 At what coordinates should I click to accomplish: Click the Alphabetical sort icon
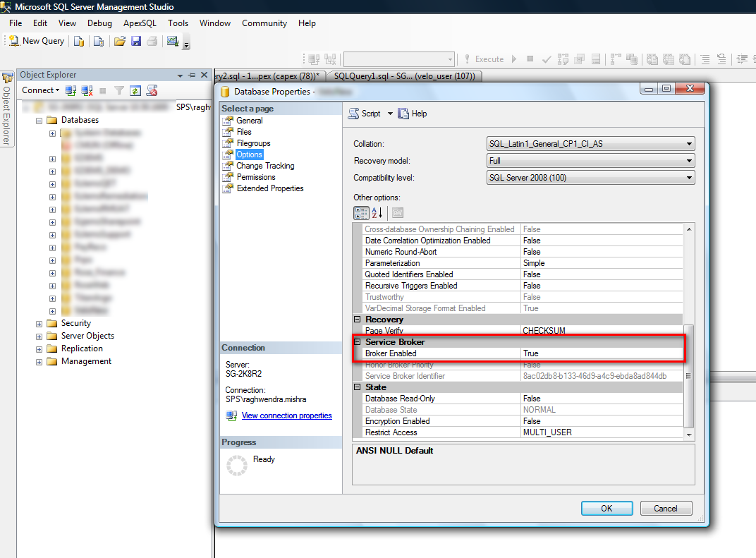click(377, 212)
